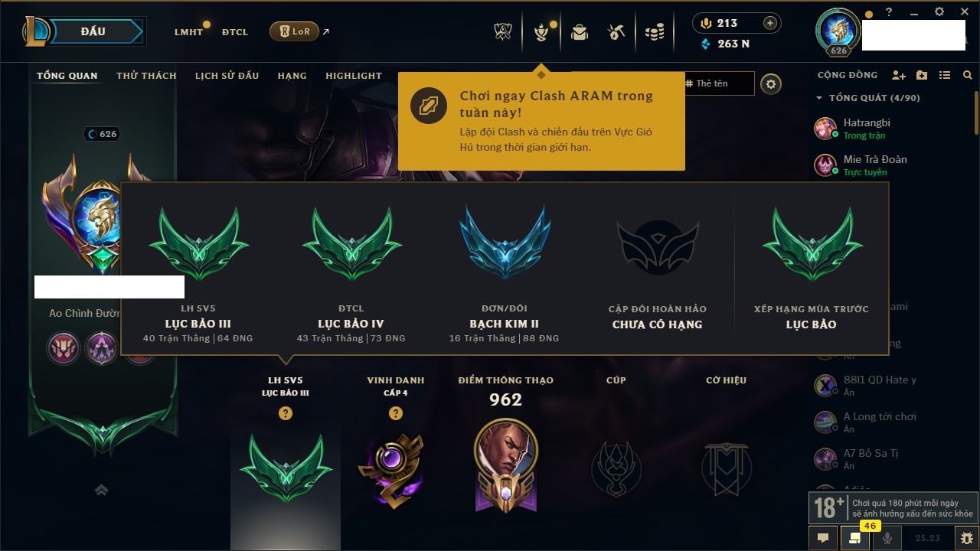Open the profile settings gear dropdown
Image resolution: width=980 pixels, height=551 pixels.
pyautogui.click(x=771, y=84)
